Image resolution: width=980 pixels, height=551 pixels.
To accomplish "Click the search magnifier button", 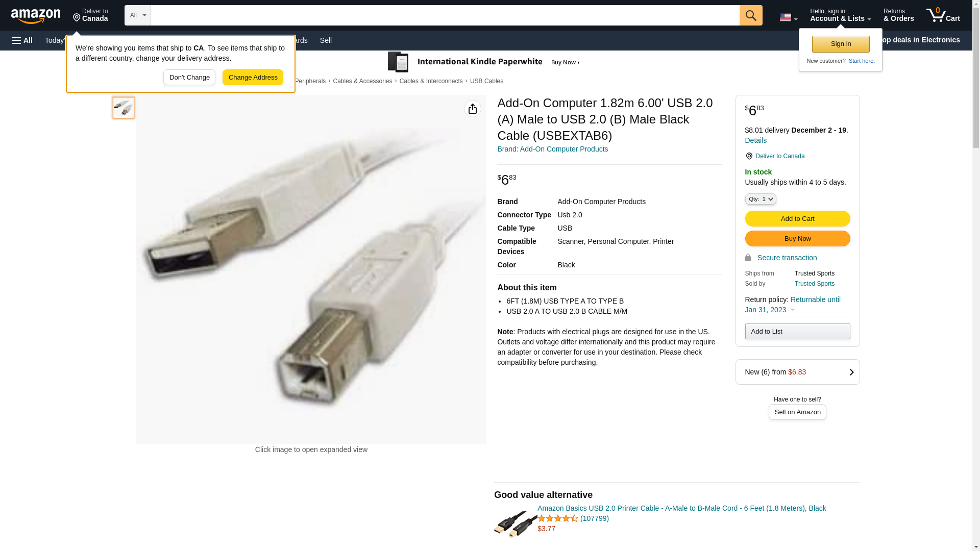I will (x=750, y=15).
